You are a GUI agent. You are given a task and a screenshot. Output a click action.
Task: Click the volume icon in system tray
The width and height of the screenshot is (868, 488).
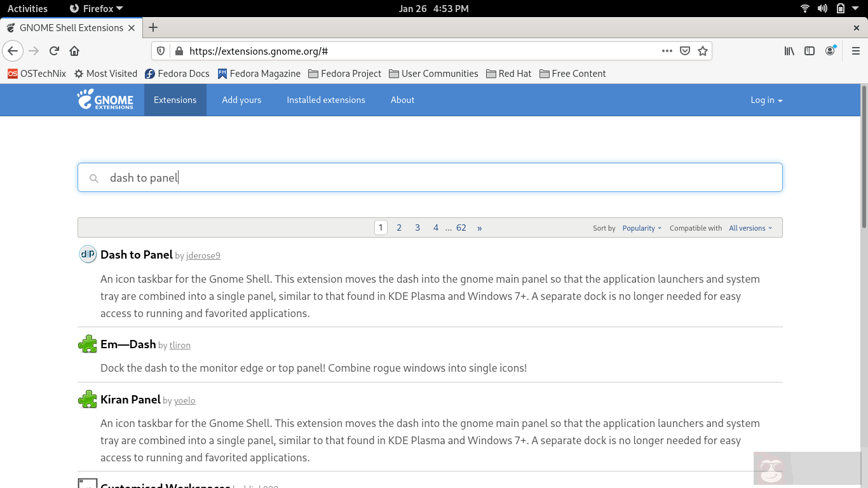pyautogui.click(x=823, y=8)
